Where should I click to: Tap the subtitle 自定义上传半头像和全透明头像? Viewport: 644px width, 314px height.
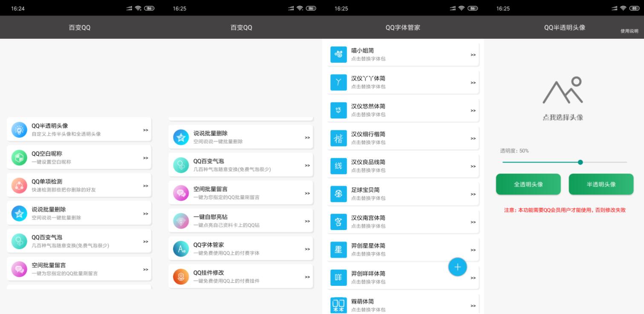[66, 134]
